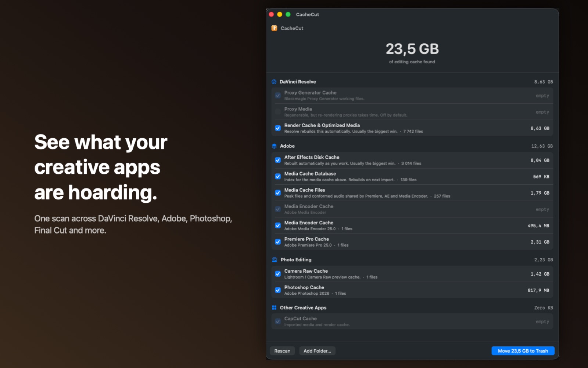Image resolution: width=588 pixels, height=368 pixels.
Task: Click the Render Cache row's 8,63 GB size
Action: click(x=540, y=128)
